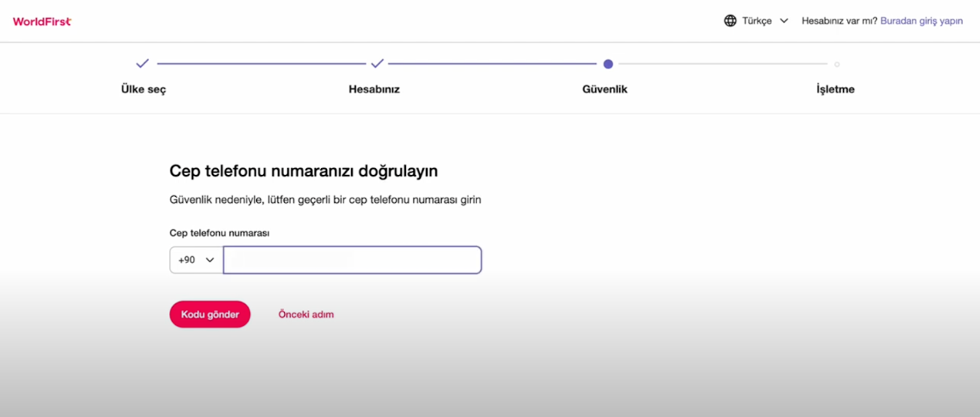Select the Güvenlik step label

[605, 89]
